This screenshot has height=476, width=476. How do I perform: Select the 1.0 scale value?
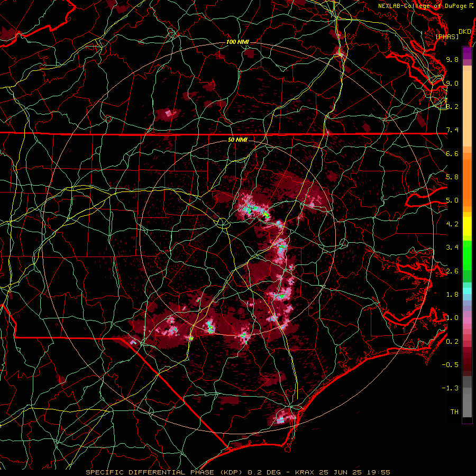452,318
